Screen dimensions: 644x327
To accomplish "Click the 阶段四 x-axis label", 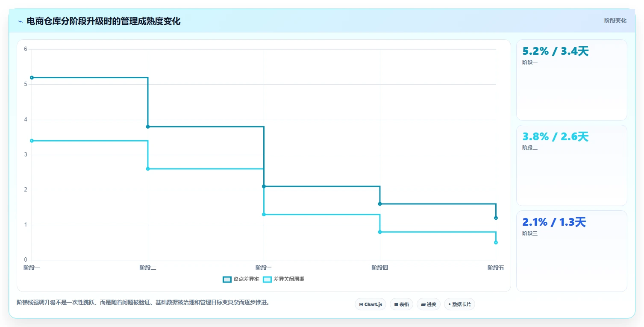I will 380,268.
